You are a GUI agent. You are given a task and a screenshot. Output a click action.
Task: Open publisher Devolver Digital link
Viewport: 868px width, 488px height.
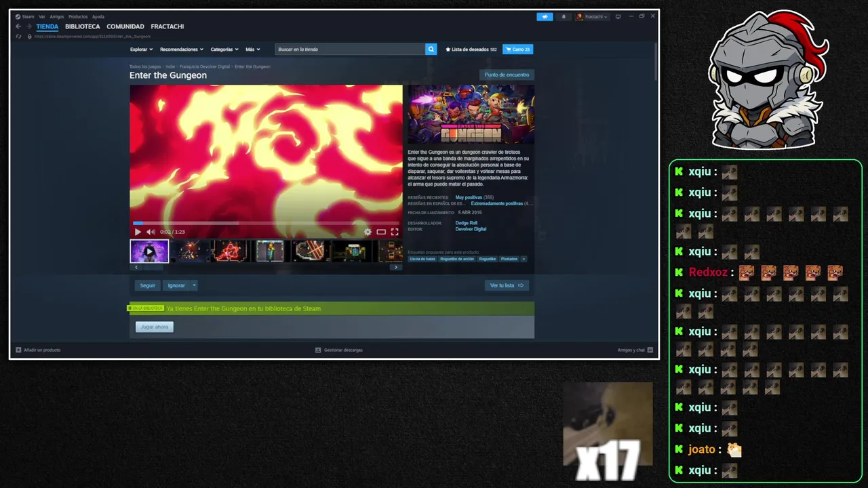[471, 229]
